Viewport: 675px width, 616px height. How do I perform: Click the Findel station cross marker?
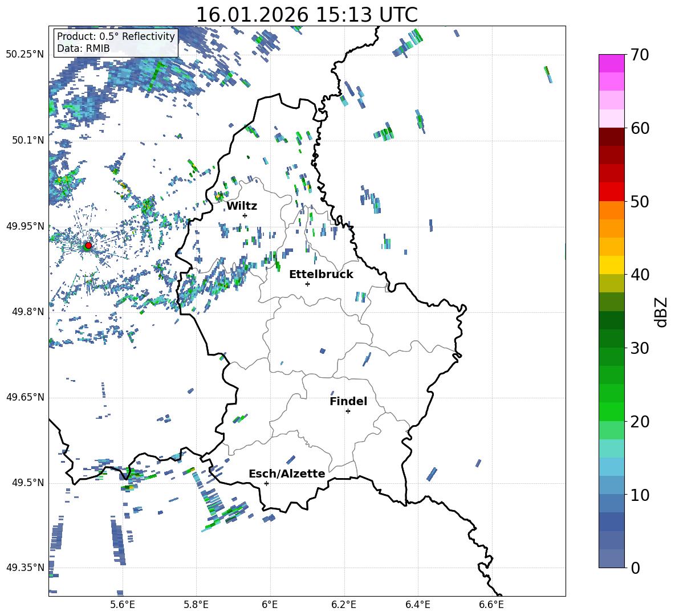[x=348, y=411]
